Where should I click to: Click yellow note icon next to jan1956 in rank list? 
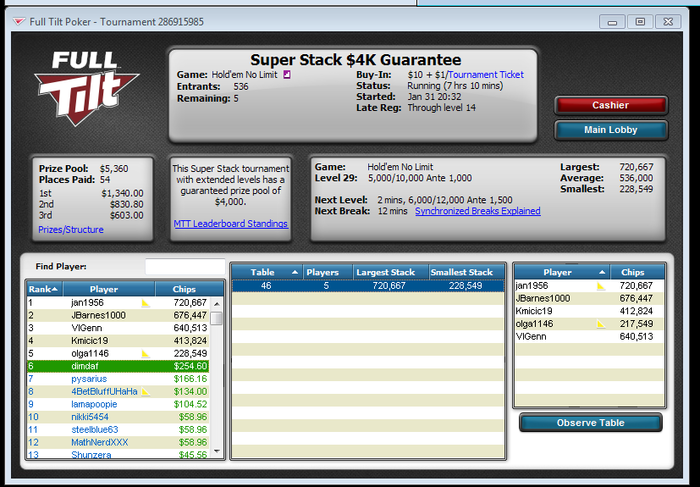[146, 303]
